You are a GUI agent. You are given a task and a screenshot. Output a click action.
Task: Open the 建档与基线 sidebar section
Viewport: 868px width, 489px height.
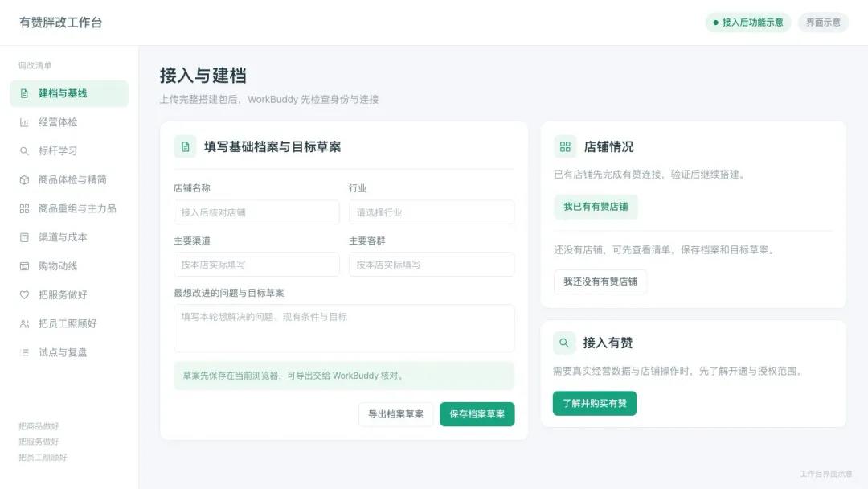(69, 93)
